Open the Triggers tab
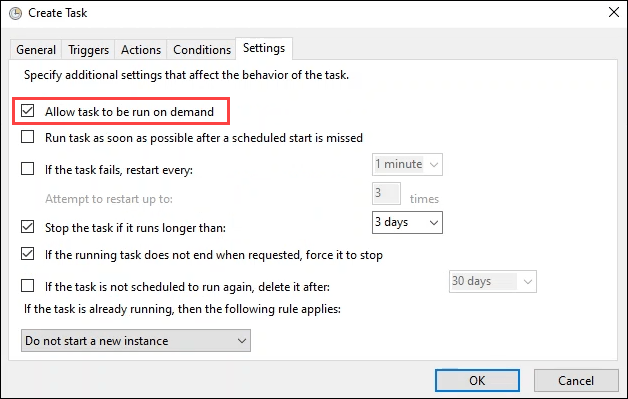The width and height of the screenshot is (628, 399). tap(88, 50)
